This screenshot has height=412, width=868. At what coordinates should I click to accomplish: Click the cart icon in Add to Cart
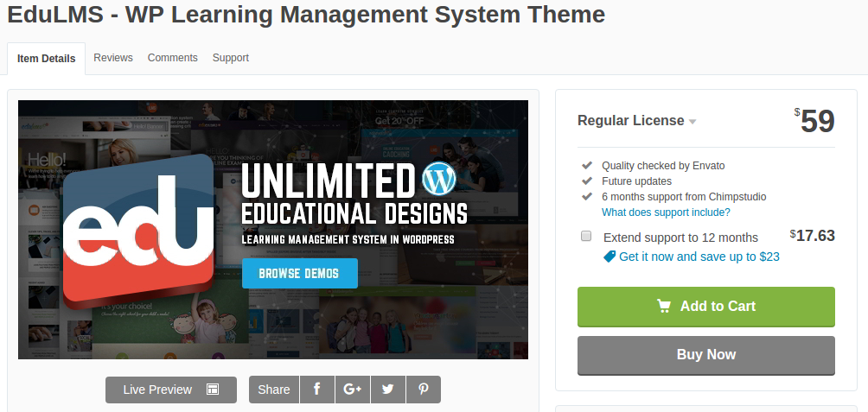664,306
